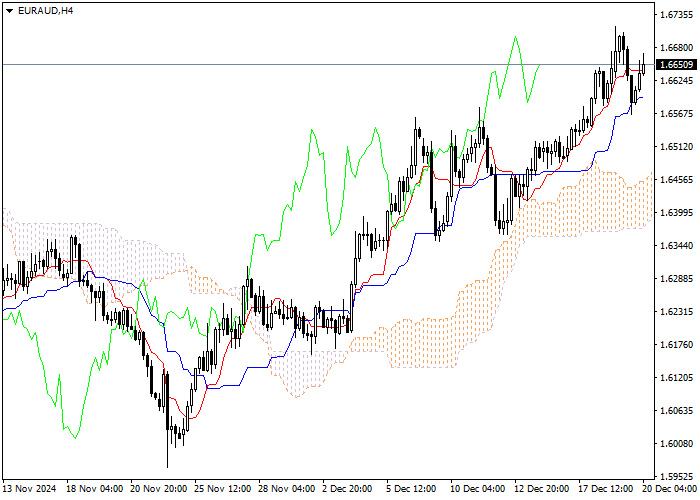
Task: Click the 1.66800 price scale label
Action: (x=677, y=48)
